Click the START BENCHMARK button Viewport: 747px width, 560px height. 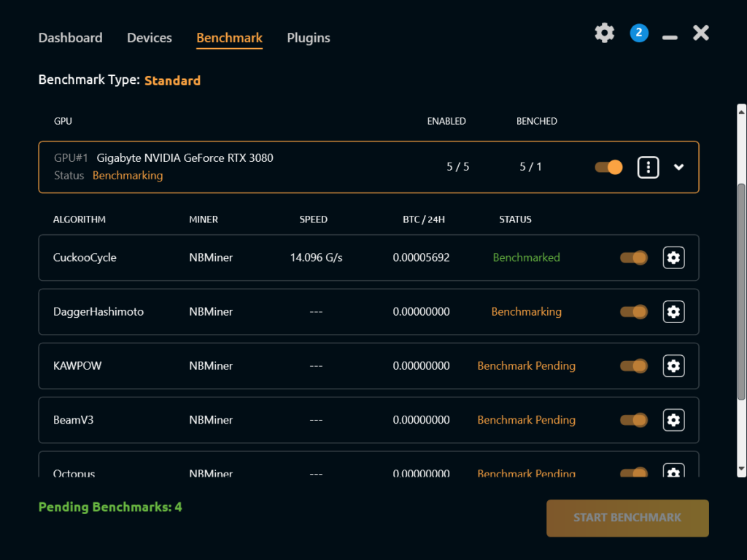pos(627,518)
